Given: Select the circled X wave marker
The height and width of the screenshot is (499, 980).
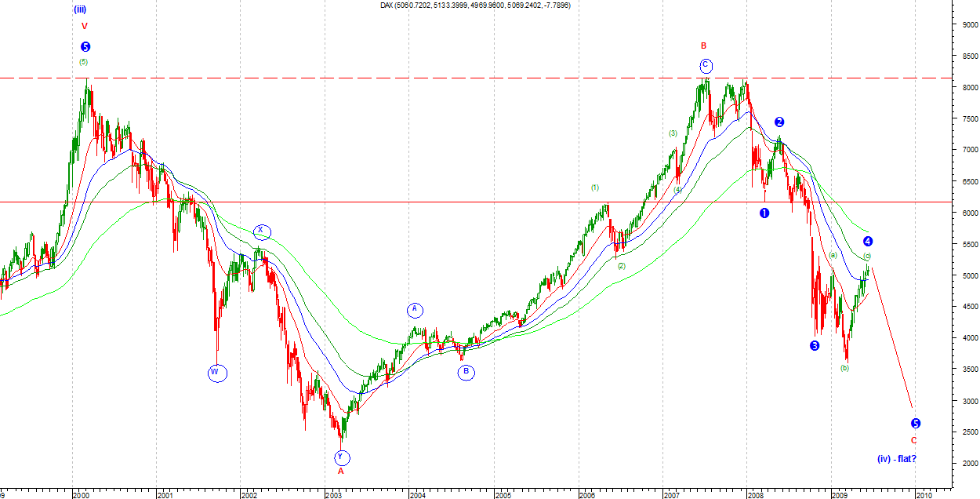Looking at the screenshot, I should tap(262, 231).
